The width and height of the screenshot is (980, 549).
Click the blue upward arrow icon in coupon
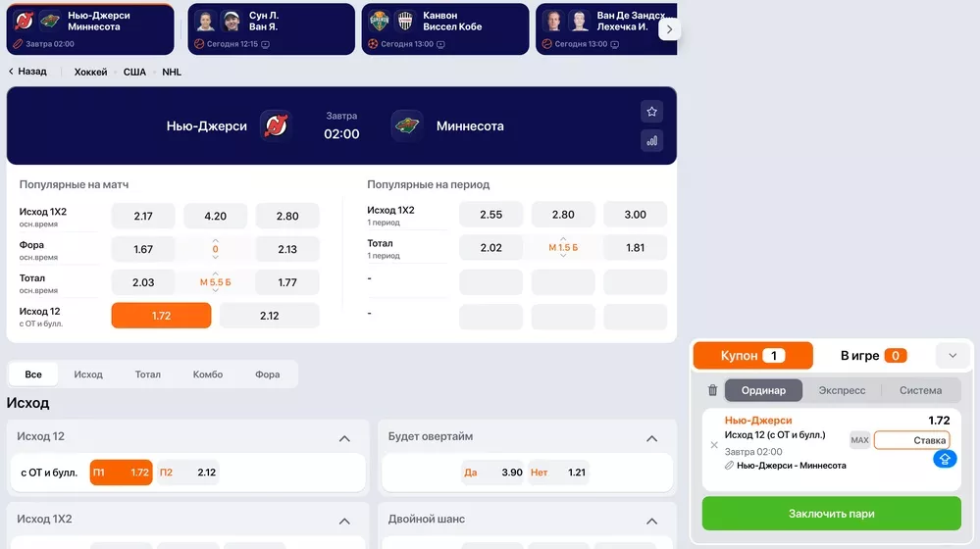[945, 458]
